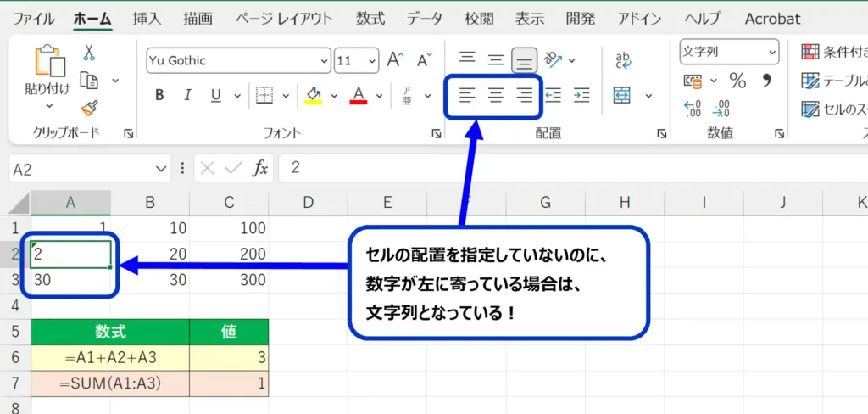Click the Insert Function fx icon

(x=260, y=168)
